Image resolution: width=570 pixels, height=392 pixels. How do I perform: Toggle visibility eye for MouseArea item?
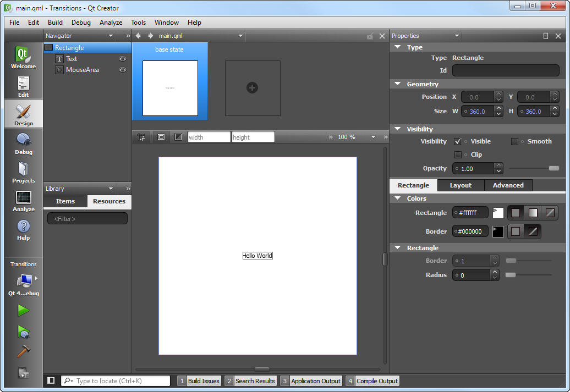123,70
